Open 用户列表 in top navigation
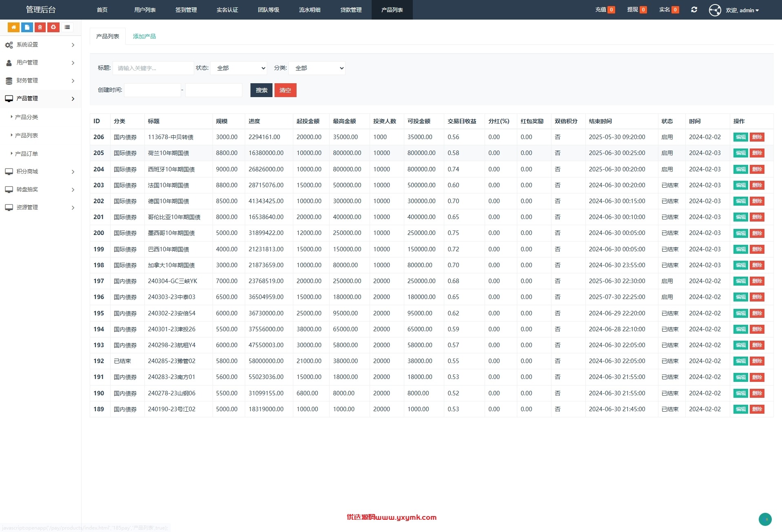 [145, 10]
